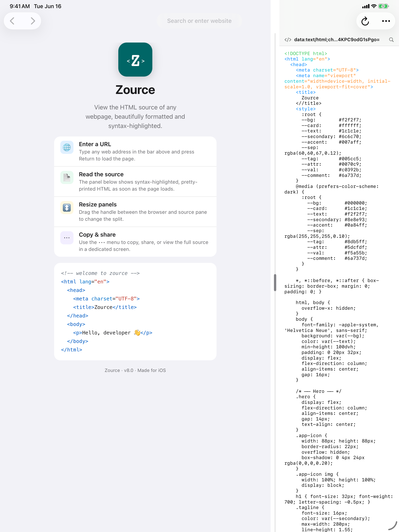Viewport: 399px width, 532px height.
Task: Click the --accent: #007aff; line
Action: point(331,142)
